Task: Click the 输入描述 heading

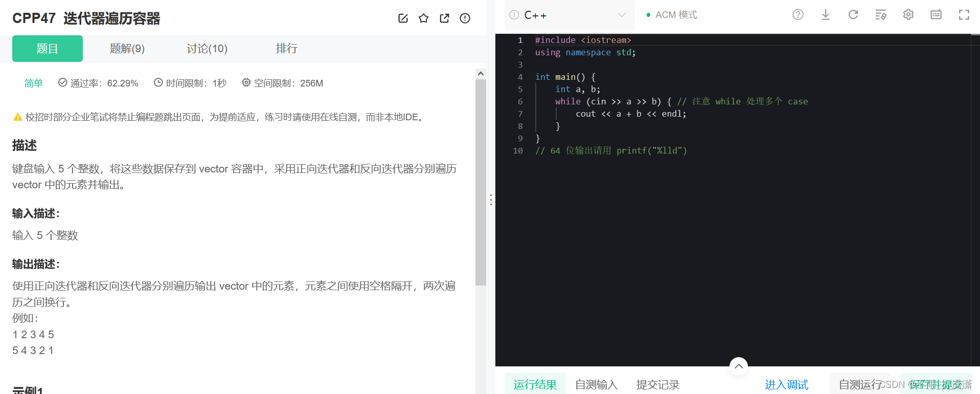Action: (36, 213)
